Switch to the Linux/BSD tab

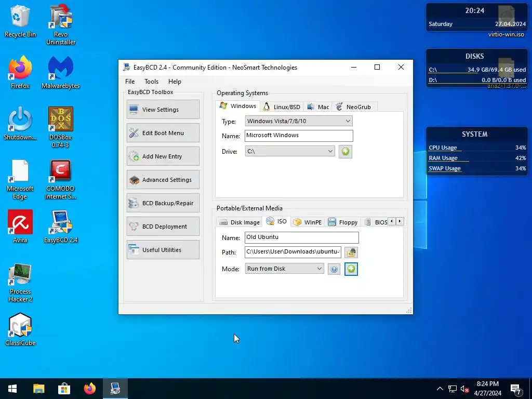[x=282, y=107]
